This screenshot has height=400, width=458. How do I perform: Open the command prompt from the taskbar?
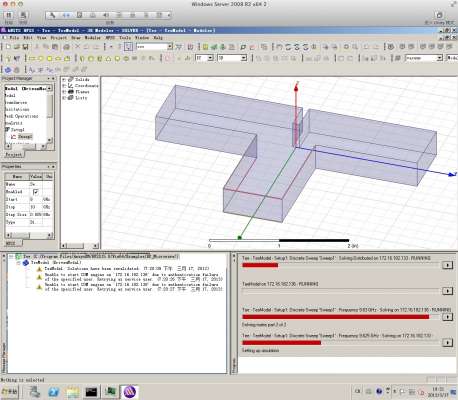coord(91,392)
